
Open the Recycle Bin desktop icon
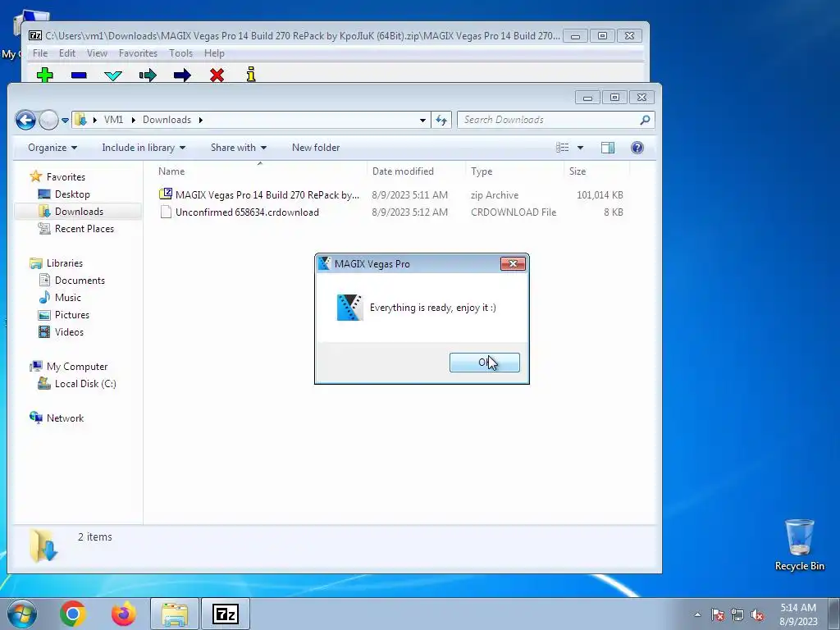tap(799, 545)
